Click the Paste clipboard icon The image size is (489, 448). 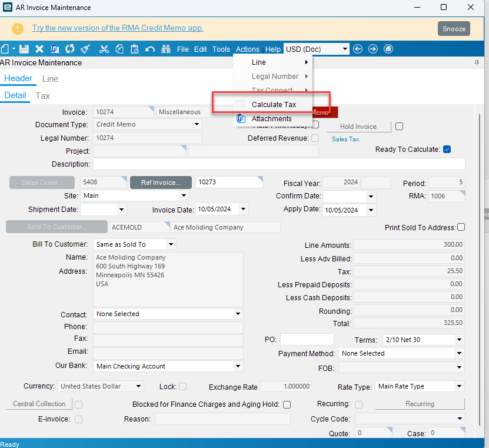[134, 49]
